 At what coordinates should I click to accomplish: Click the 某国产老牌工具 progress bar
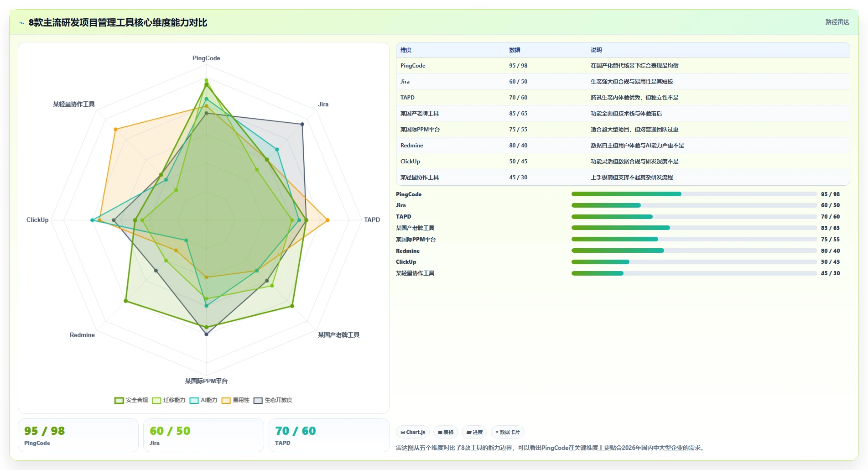click(x=694, y=228)
